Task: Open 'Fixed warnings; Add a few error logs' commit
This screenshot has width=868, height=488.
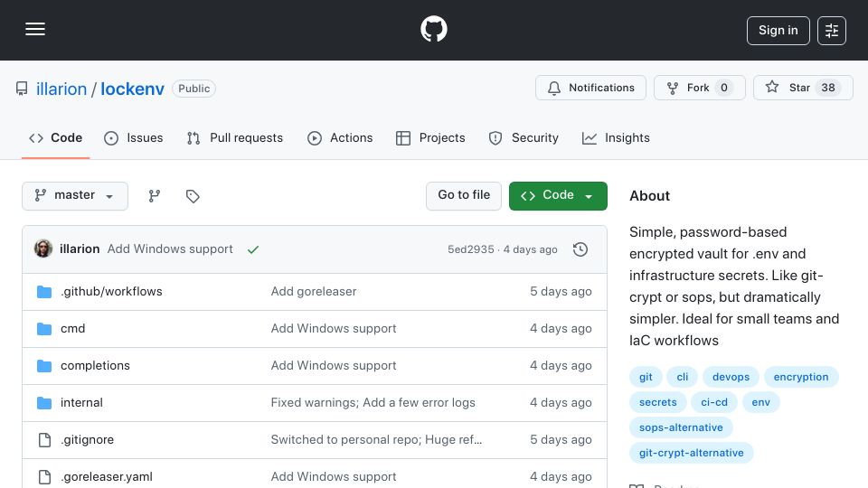Action: tap(373, 403)
